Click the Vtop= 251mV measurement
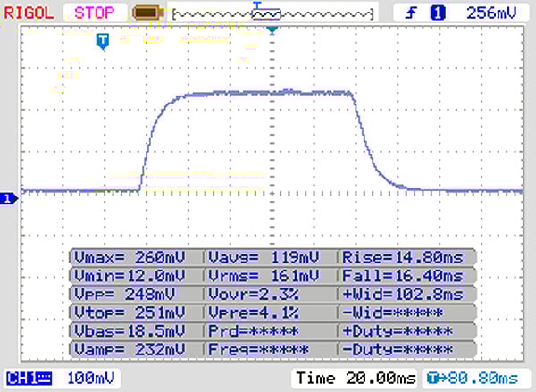536x392 pixels. click(130, 313)
